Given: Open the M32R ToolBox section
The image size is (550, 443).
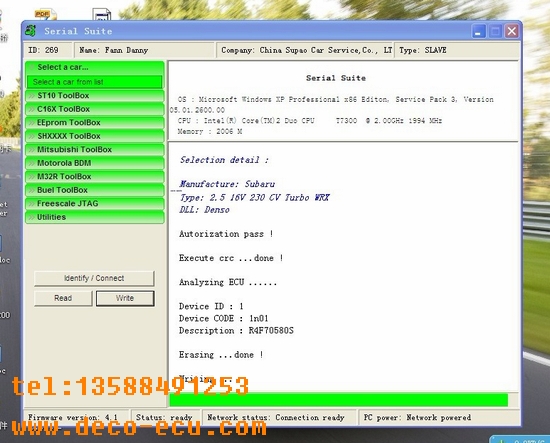Looking at the screenshot, I should click(95, 177).
